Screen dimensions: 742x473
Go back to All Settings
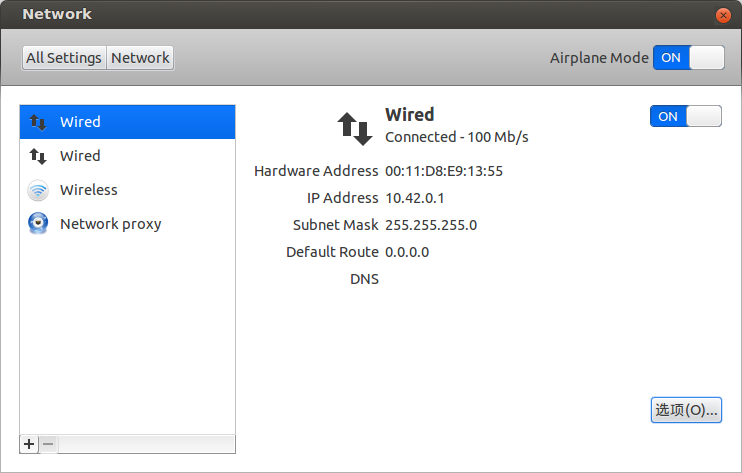[64, 58]
